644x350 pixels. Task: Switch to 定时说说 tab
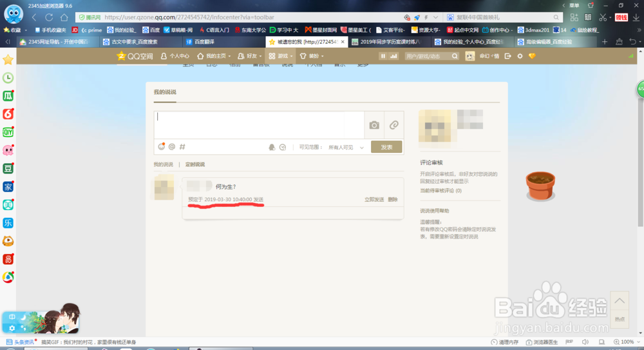195,164
